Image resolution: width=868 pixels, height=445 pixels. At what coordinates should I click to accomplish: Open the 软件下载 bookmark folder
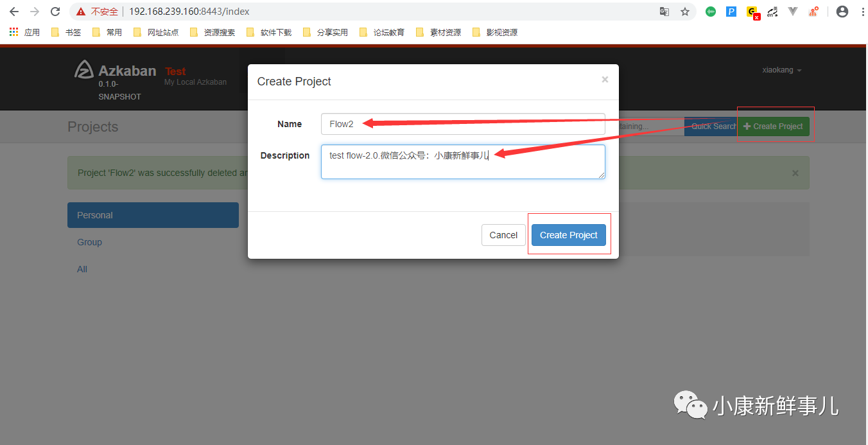(x=268, y=32)
